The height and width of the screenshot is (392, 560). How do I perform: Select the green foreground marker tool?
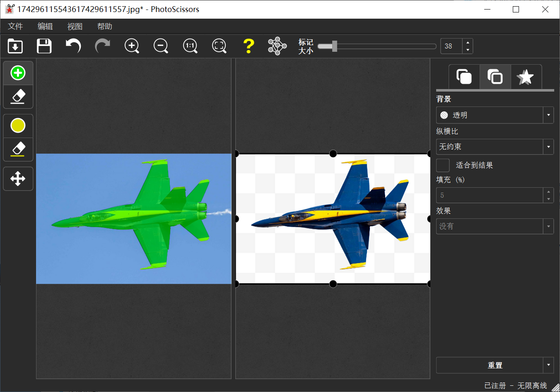click(x=18, y=73)
